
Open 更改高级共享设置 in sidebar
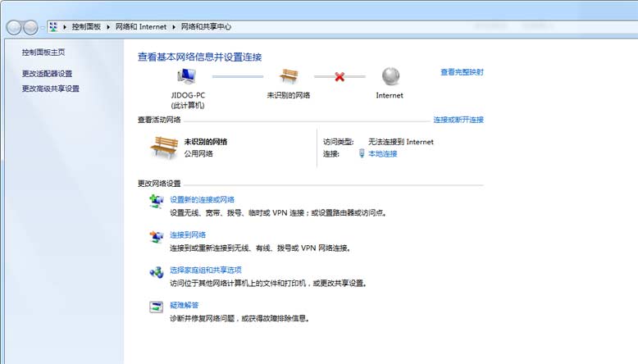click(51, 89)
